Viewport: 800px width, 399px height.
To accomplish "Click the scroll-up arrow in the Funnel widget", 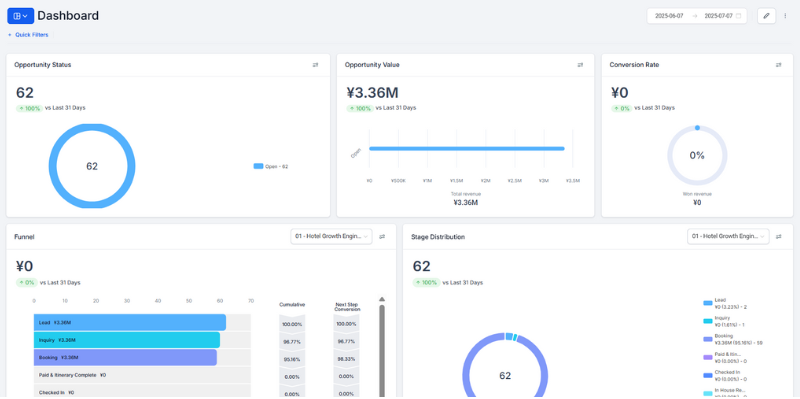I will 382,300.
